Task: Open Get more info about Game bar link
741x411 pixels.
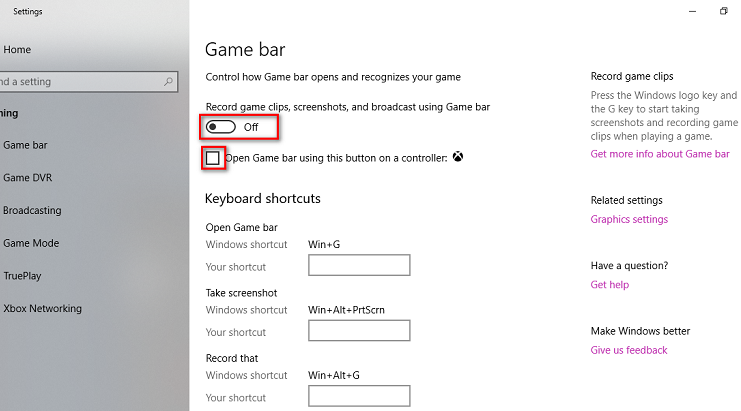Action: [660, 154]
